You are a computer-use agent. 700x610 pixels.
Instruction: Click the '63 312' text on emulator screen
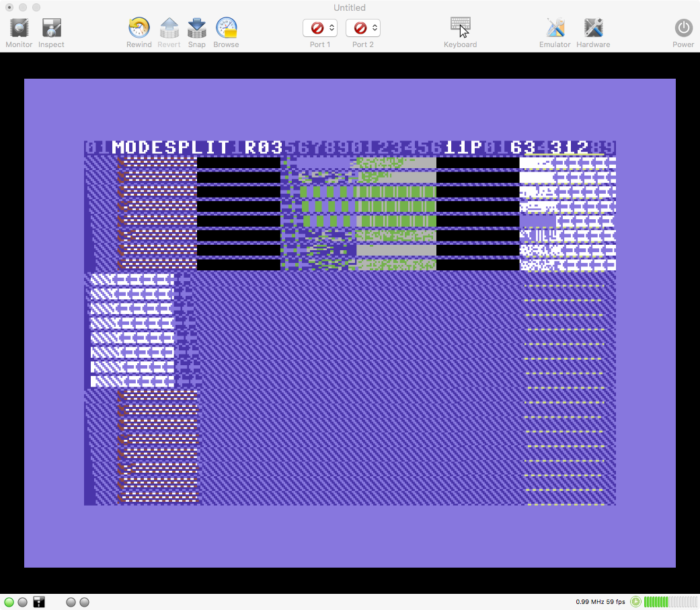(x=549, y=147)
